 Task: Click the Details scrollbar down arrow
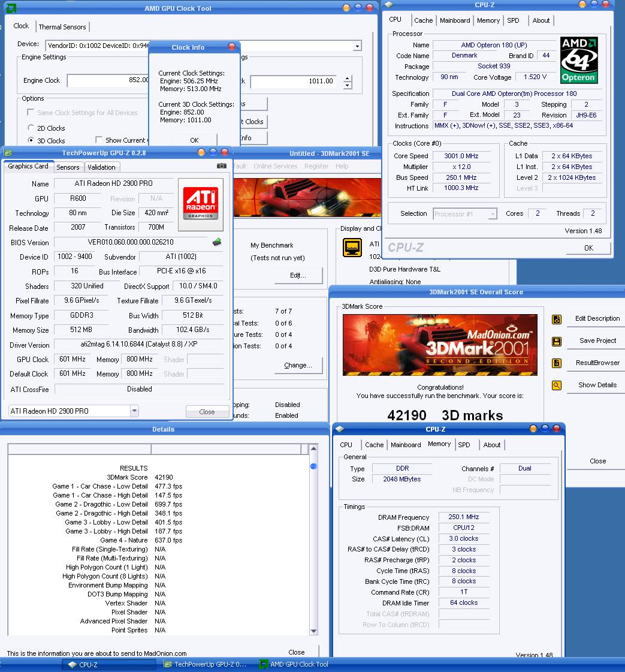(313, 631)
